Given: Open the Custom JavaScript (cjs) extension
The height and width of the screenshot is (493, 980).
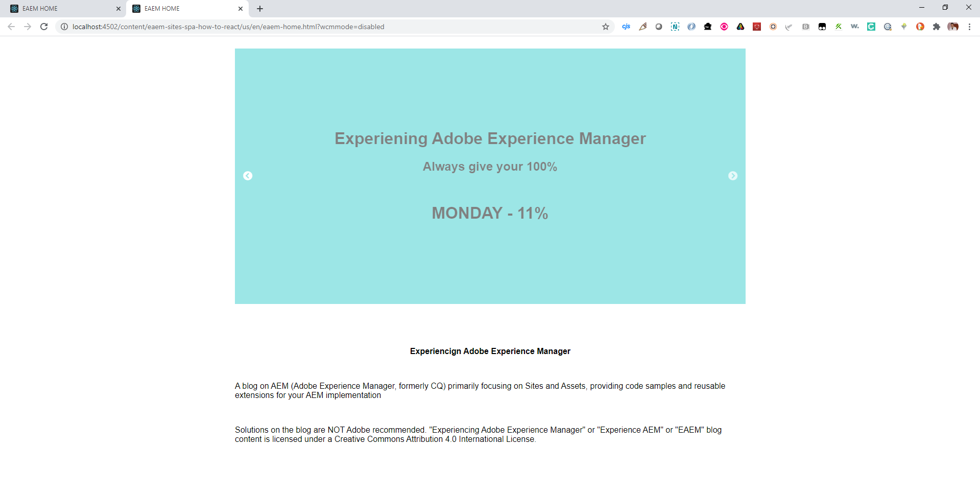Looking at the screenshot, I should (x=626, y=27).
